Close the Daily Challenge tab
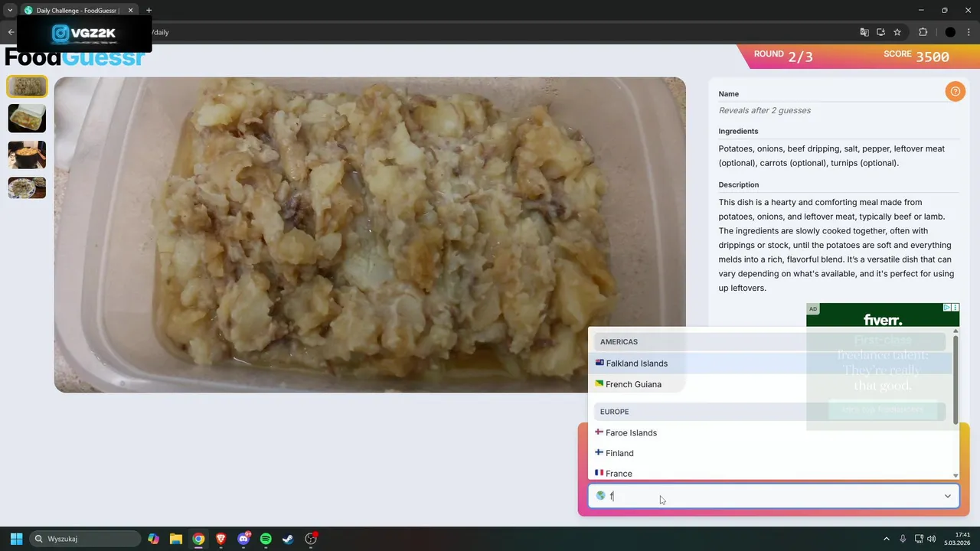This screenshot has width=980, height=551. tap(129, 11)
